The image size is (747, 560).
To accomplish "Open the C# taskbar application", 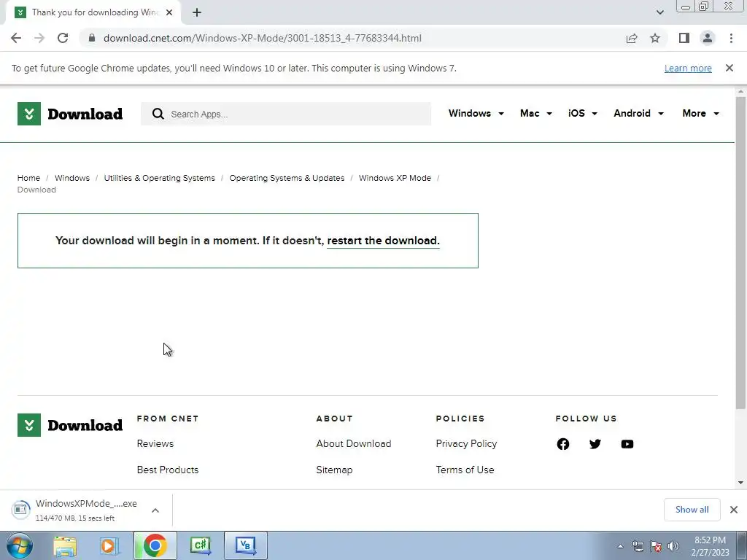I will 201,545.
